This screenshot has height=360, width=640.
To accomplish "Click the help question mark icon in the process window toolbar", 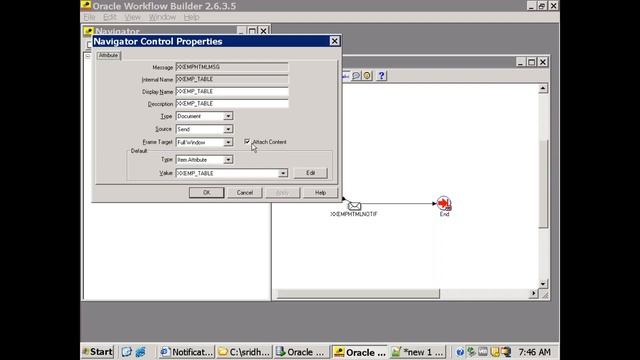I will coord(381,76).
